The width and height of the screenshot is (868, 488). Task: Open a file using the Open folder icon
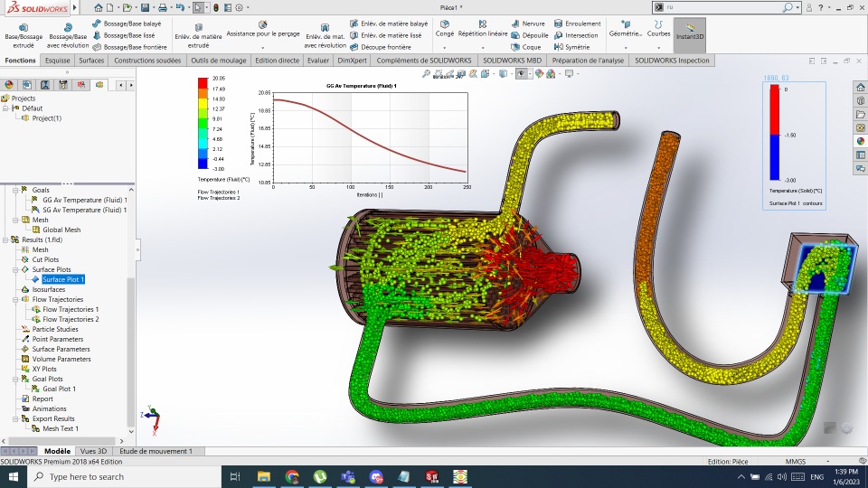pos(127,8)
